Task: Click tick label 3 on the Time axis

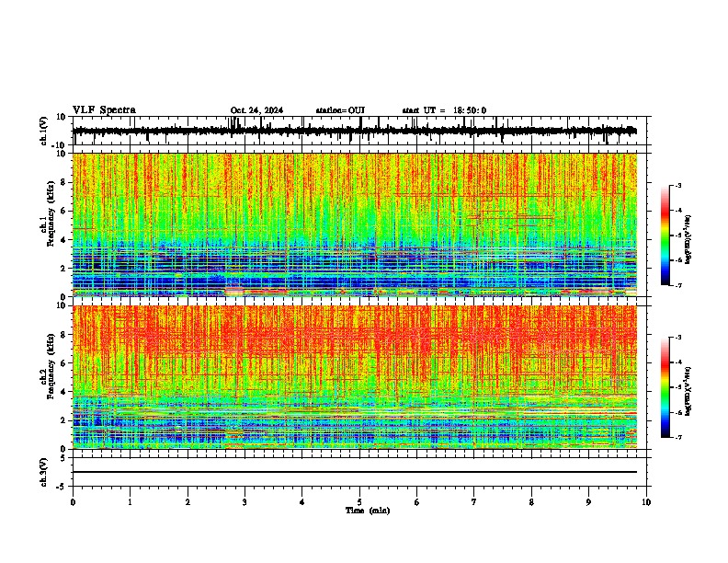Action: point(245,502)
